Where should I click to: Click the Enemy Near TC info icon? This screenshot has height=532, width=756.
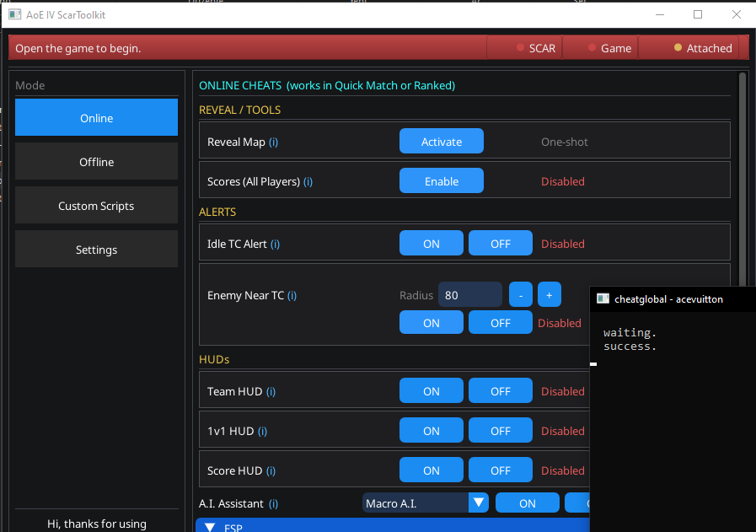[292, 296]
